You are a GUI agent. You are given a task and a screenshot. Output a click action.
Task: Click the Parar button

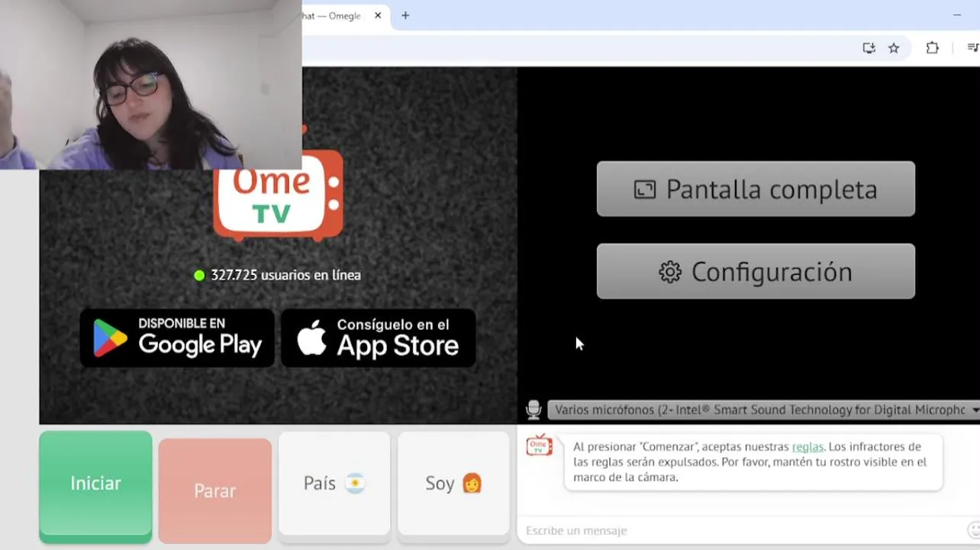click(214, 490)
